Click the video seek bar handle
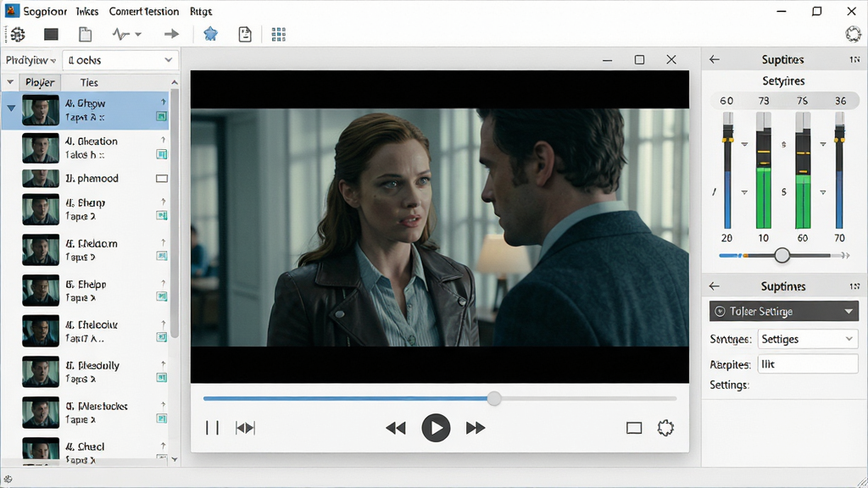 pos(494,398)
